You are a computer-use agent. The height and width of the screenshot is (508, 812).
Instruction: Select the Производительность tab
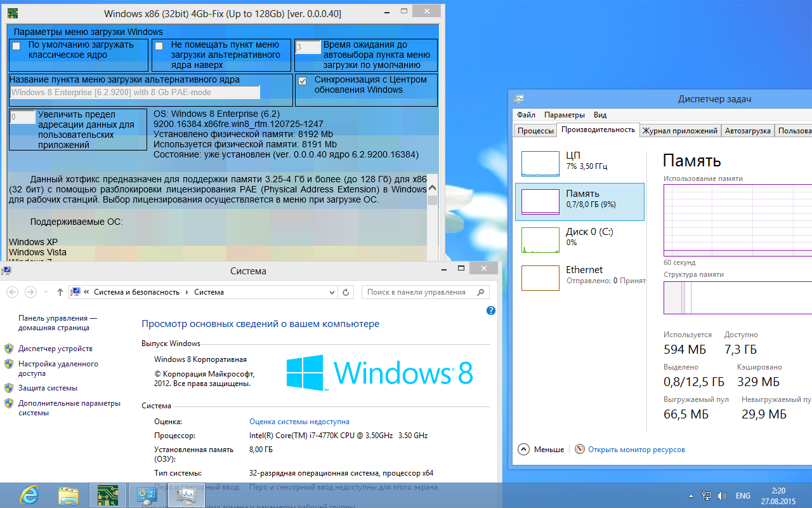[x=598, y=130]
